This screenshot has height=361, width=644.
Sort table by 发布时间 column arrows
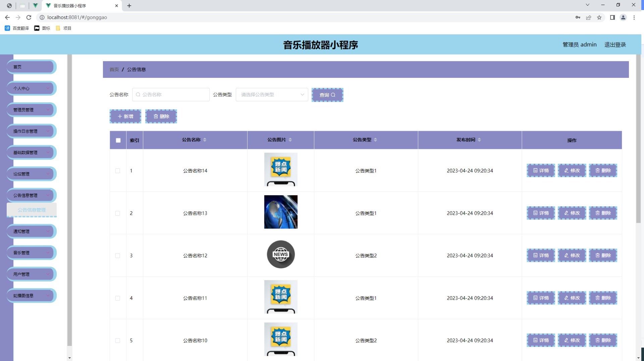pyautogui.click(x=479, y=140)
